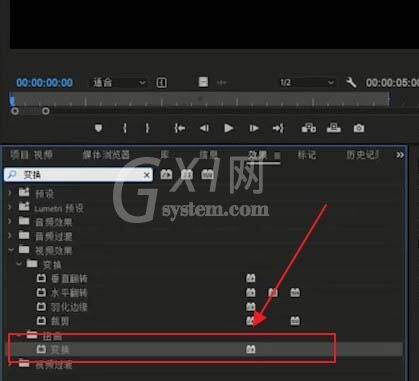Switch to the 项目 project tab

click(31, 155)
